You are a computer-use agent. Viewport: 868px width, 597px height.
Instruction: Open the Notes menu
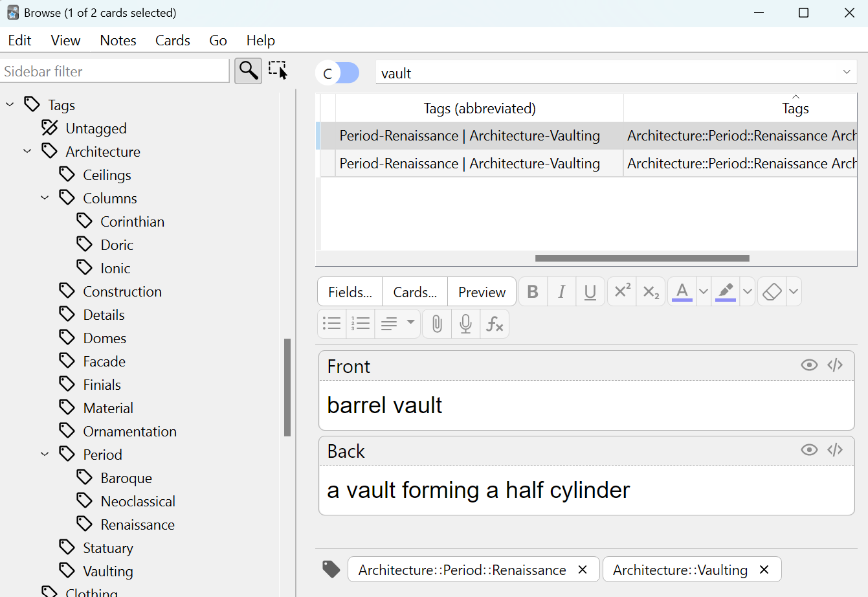click(x=118, y=40)
